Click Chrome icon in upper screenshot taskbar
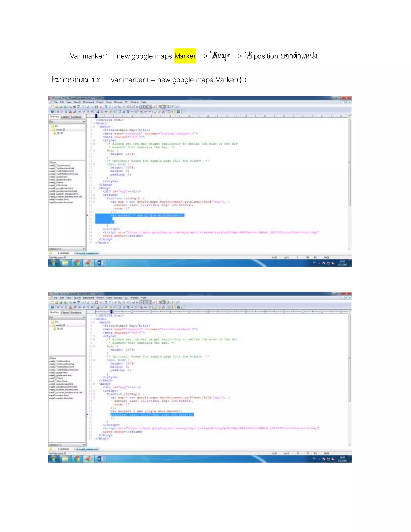The width and height of the screenshot is (411, 532). coord(77,263)
